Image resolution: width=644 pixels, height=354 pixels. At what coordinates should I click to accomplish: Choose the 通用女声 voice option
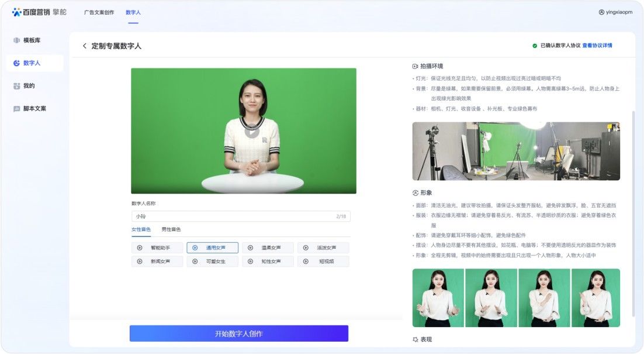212,248
